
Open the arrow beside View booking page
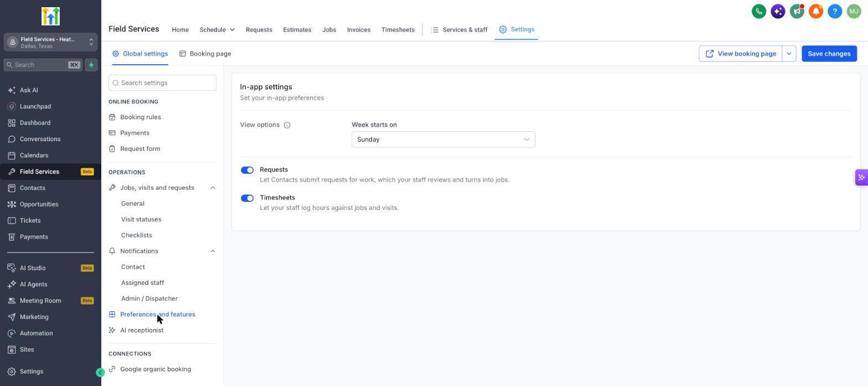789,54
